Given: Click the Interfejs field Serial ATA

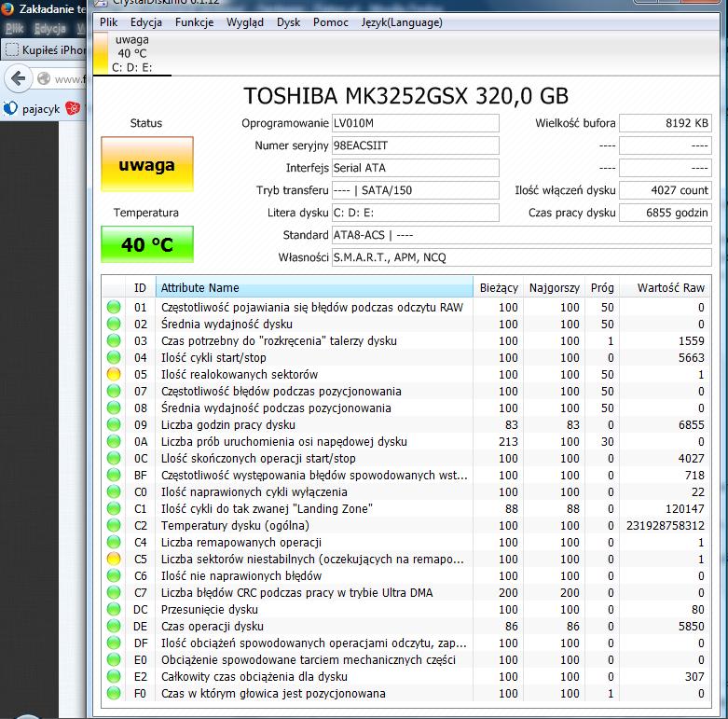Looking at the screenshot, I should coord(416,168).
